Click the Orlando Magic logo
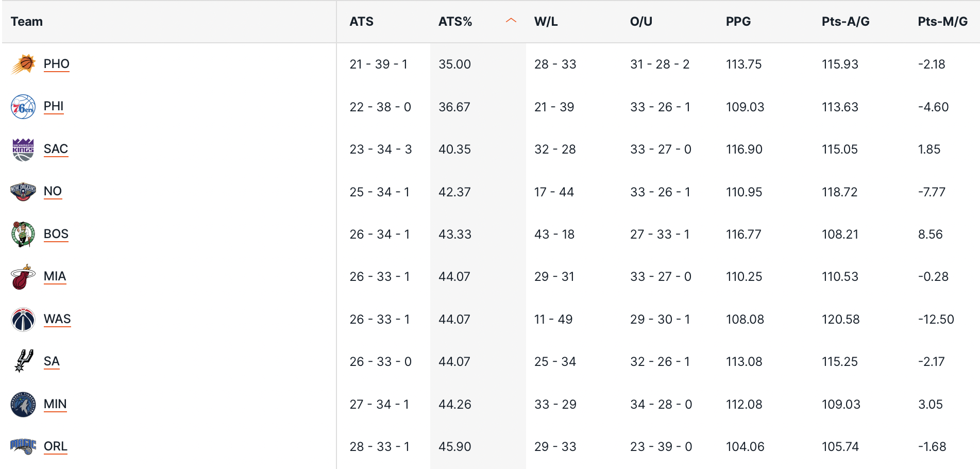 coord(23,446)
